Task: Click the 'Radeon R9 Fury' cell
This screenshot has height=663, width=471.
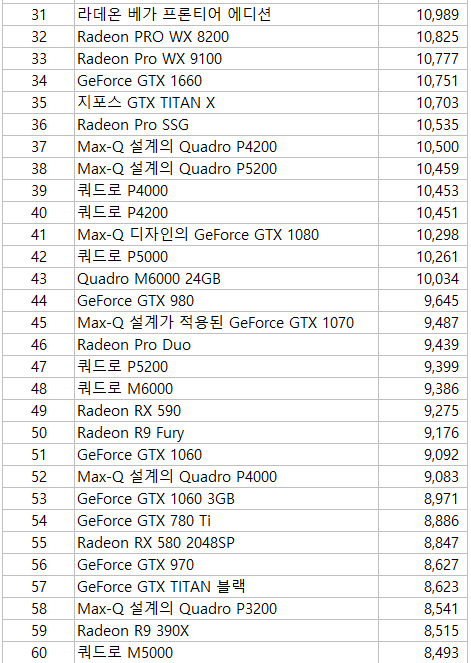Action: (226, 433)
